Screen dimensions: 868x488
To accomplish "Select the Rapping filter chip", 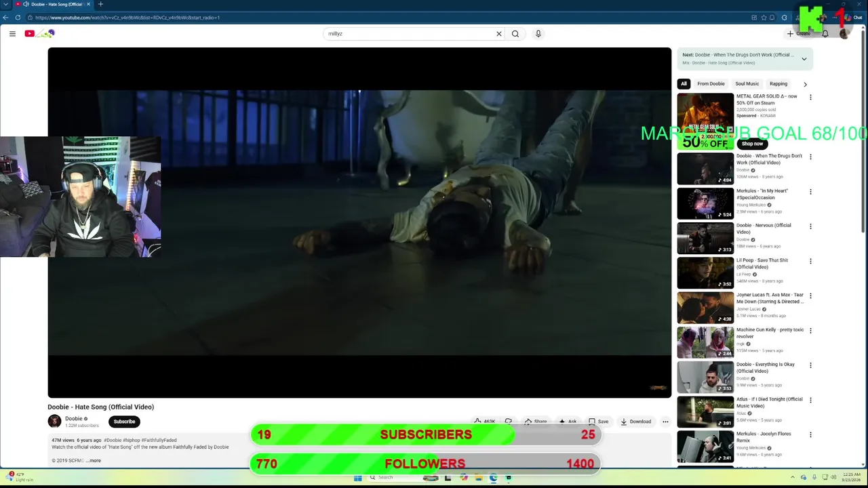I will pyautogui.click(x=778, y=84).
